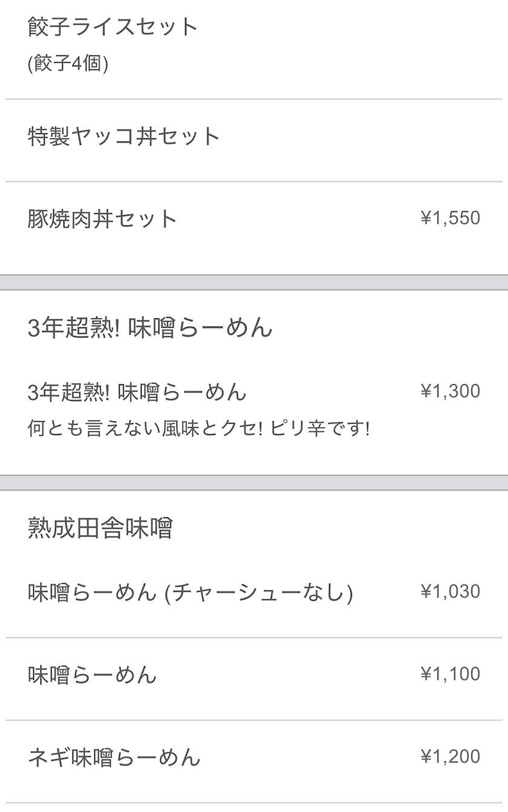508x812 pixels.
Task: Choose the 豚焼肉丼セット menu item
Action: click(102, 219)
